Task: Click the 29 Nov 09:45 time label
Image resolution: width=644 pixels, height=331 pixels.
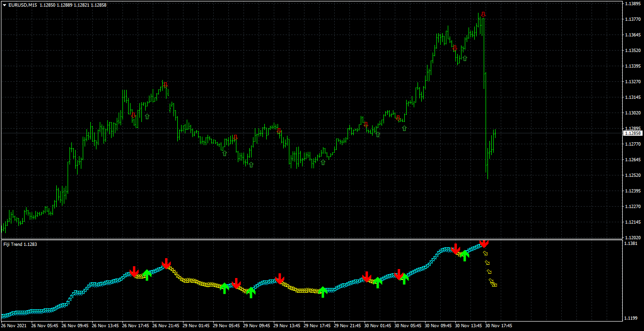Action: [257, 326]
